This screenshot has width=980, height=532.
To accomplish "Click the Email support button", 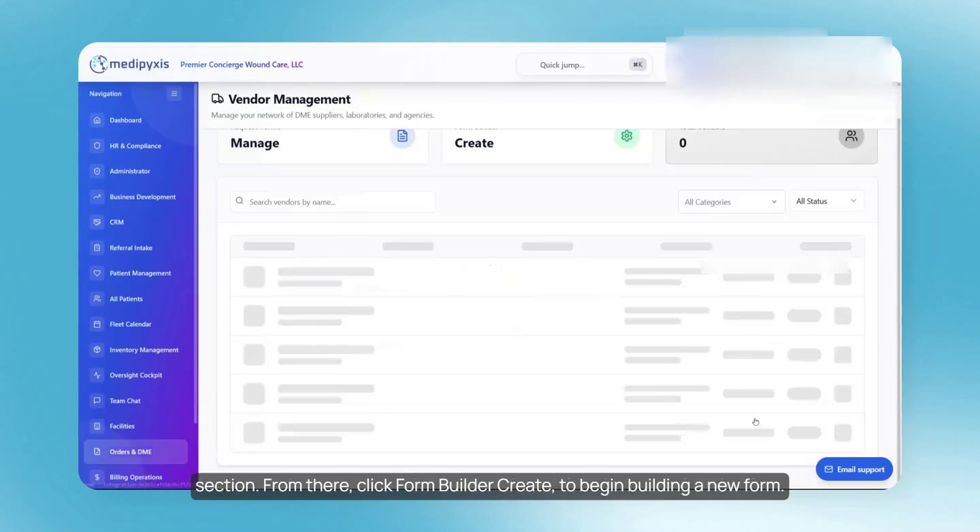I will pyautogui.click(x=854, y=469).
